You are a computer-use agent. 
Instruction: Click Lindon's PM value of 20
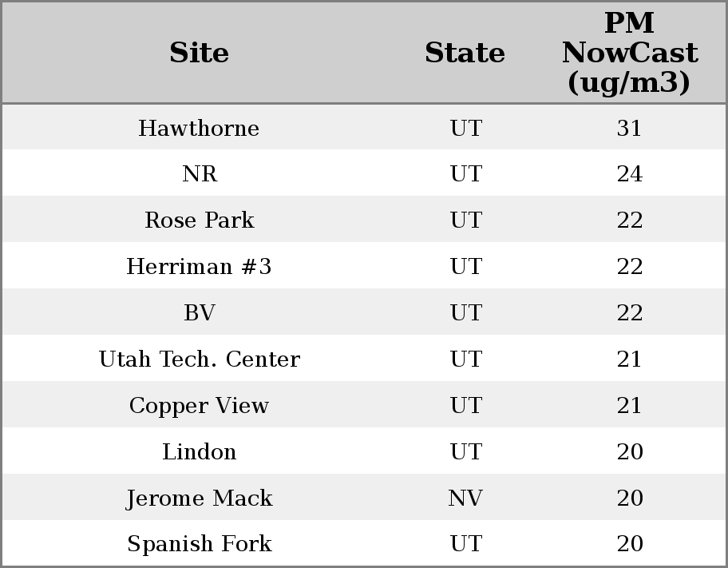[629, 452]
